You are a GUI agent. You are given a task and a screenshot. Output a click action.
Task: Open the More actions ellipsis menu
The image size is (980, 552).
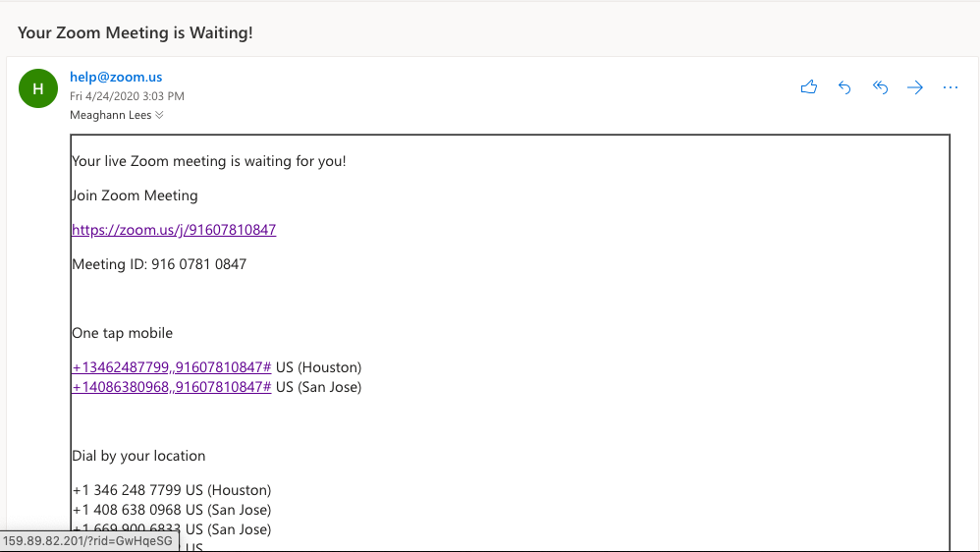coord(950,87)
